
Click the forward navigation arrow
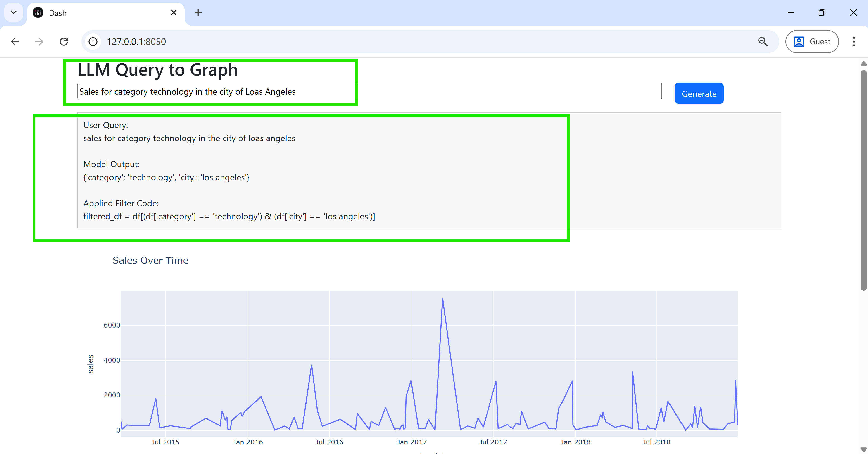point(39,41)
